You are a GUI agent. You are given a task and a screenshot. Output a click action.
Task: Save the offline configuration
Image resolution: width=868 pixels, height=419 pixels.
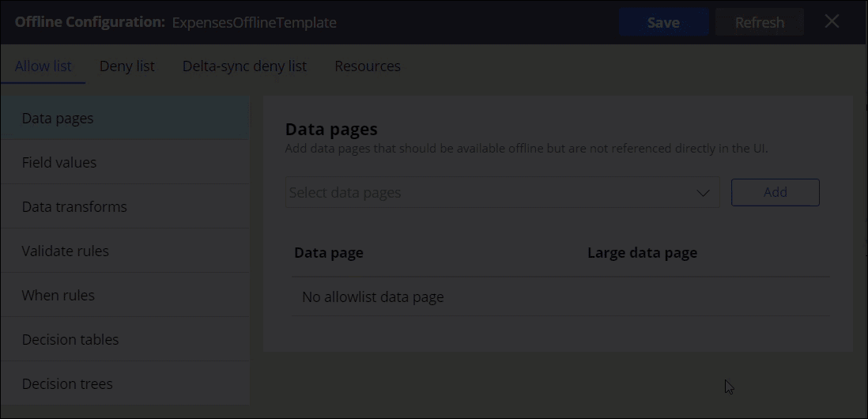tap(664, 22)
